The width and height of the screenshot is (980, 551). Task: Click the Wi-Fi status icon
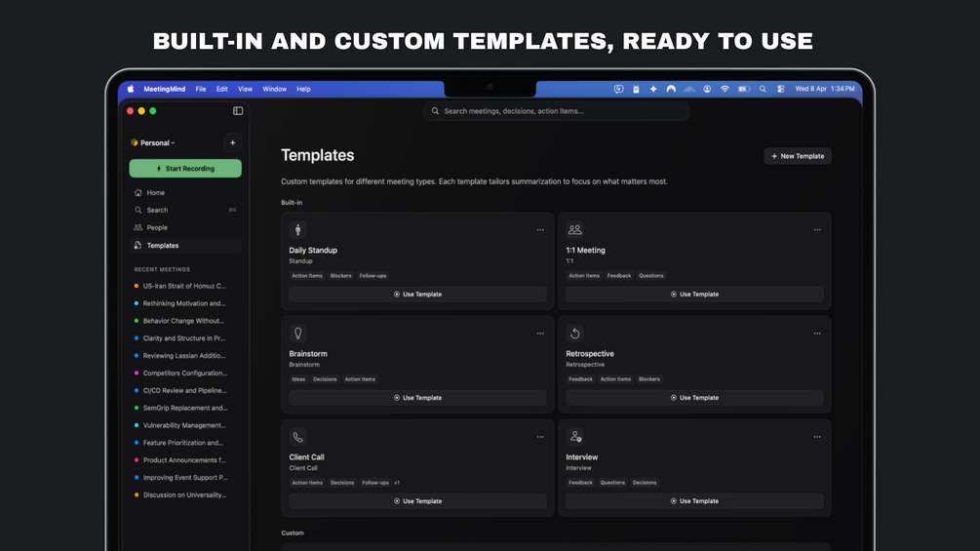tap(725, 90)
